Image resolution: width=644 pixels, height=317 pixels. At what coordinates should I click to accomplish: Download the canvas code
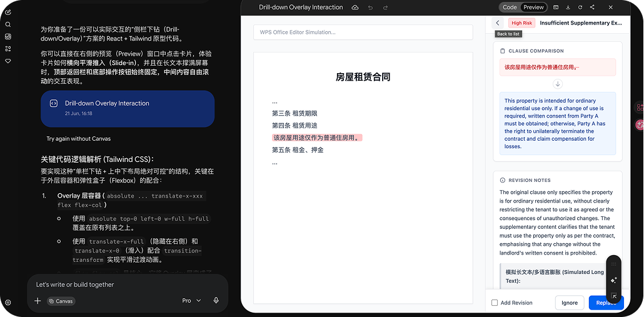(568, 8)
